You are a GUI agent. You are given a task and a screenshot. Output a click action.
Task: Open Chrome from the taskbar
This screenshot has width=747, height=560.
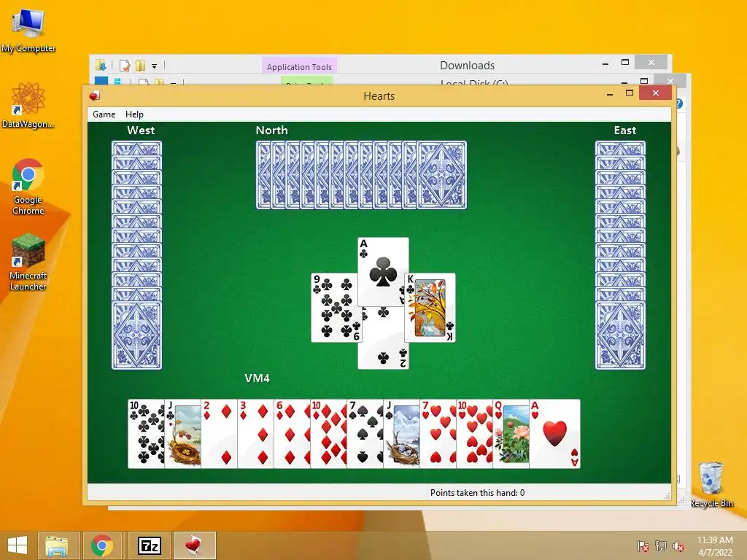(101, 545)
